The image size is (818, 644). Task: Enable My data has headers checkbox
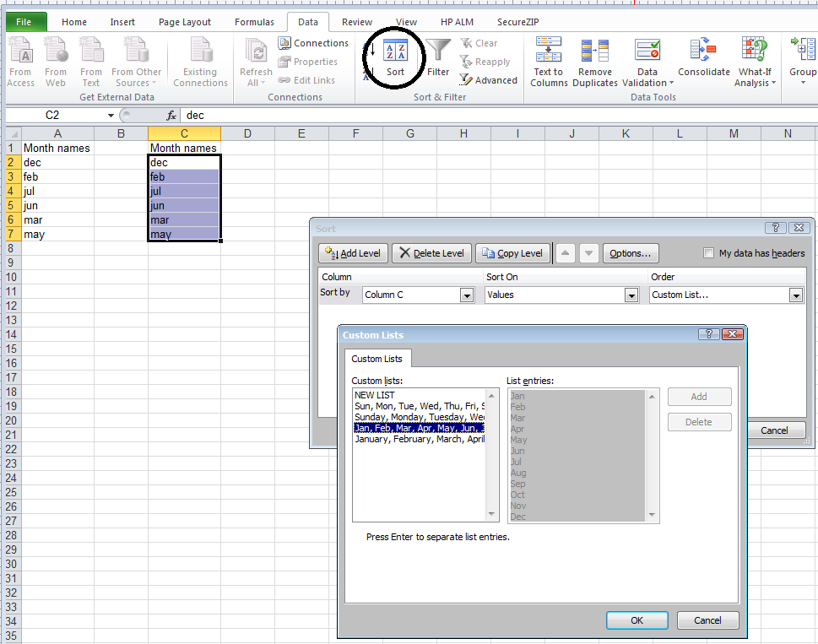(x=709, y=253)
